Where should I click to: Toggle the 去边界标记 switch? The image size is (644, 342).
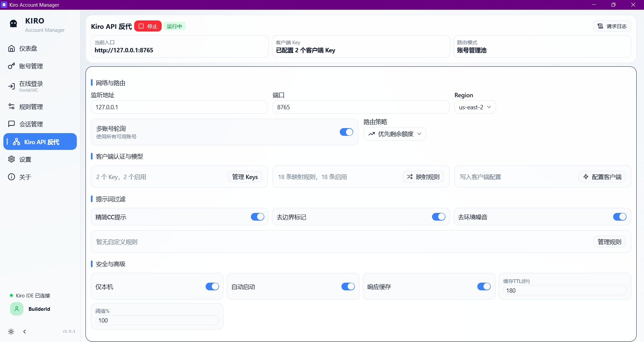(x=439, y=217)
